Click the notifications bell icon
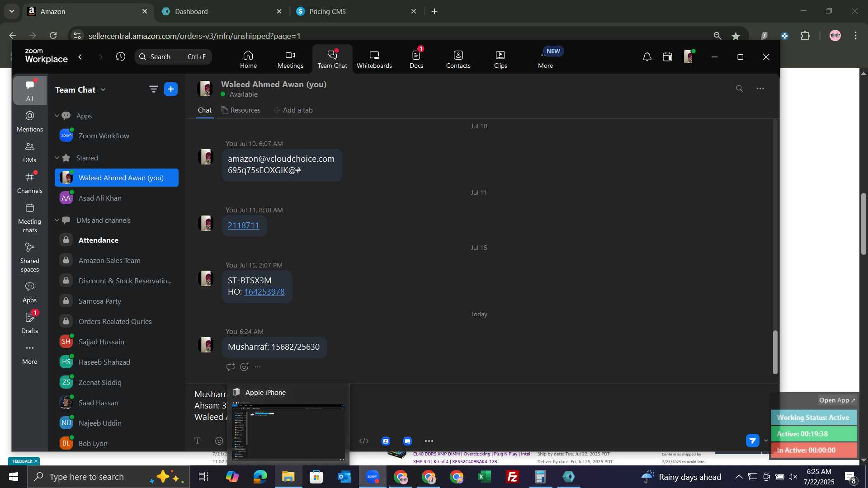This screenshot has width=868, height=488. tap(647, 57)
